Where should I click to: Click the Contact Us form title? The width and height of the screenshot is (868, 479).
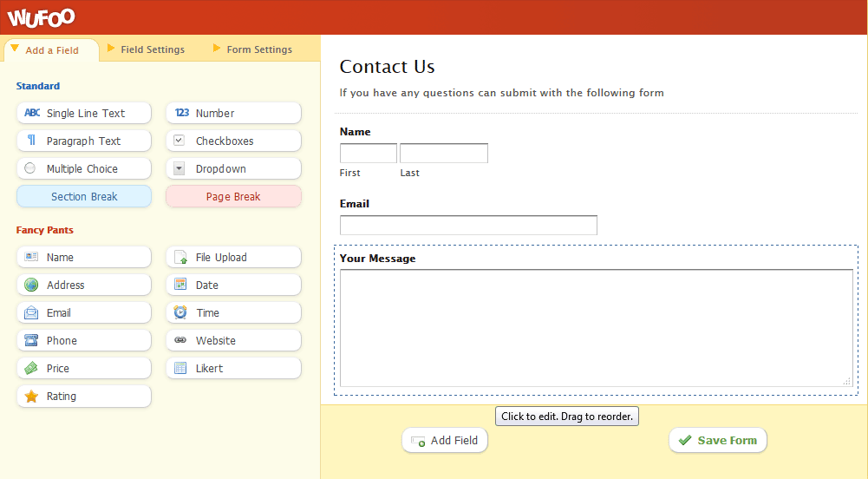[387, 67]
